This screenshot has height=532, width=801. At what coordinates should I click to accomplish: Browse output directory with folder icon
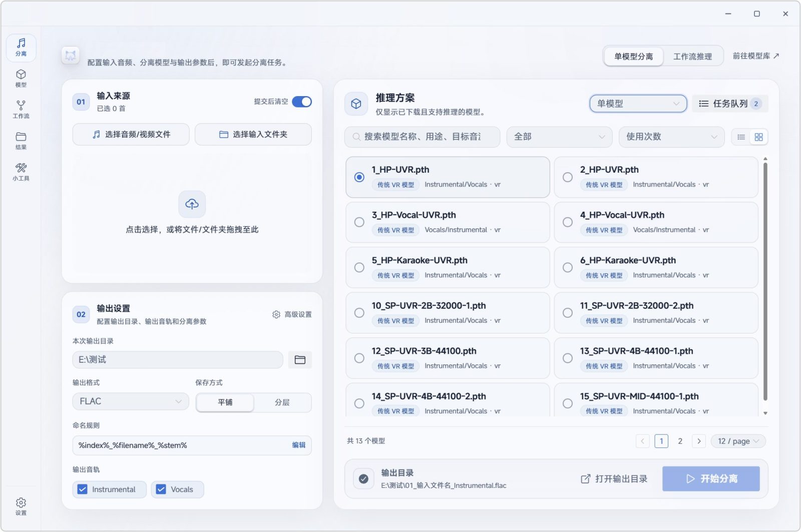click(300, 360)
